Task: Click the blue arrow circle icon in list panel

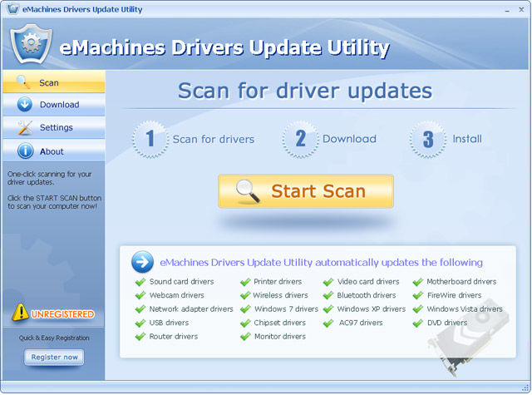Action: (x=142, y=263)
